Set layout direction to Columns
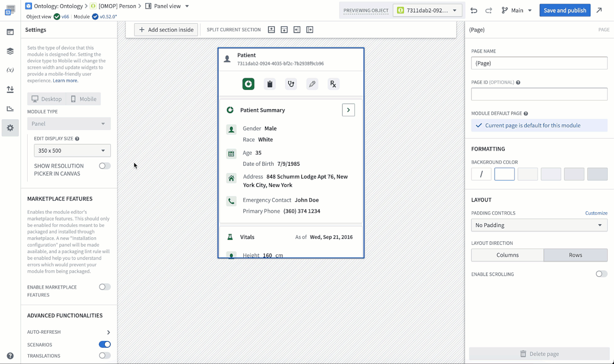The height and width of the screenshot is (364, 614). [x=507, y=255]
